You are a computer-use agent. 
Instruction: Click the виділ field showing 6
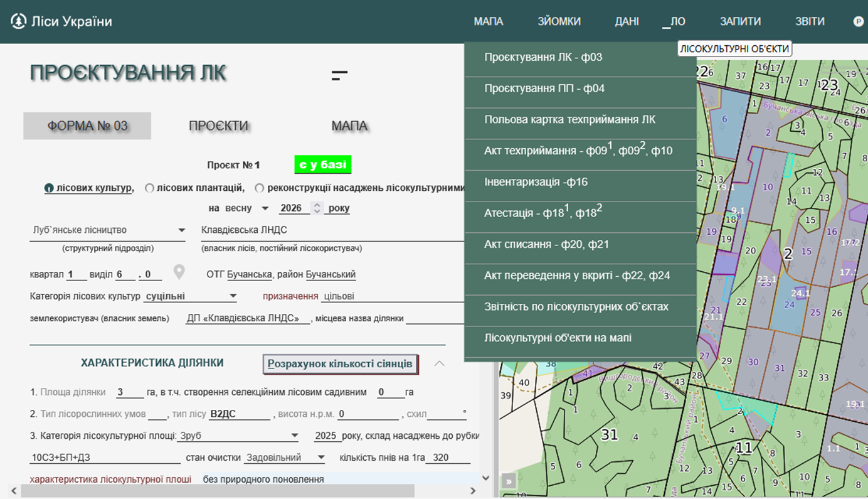126,274
